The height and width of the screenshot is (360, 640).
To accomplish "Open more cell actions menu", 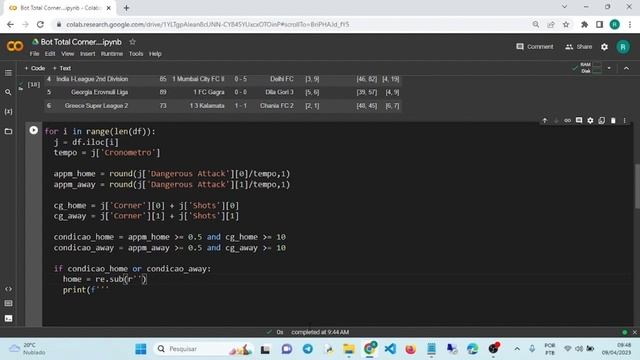I will [624, 120].
